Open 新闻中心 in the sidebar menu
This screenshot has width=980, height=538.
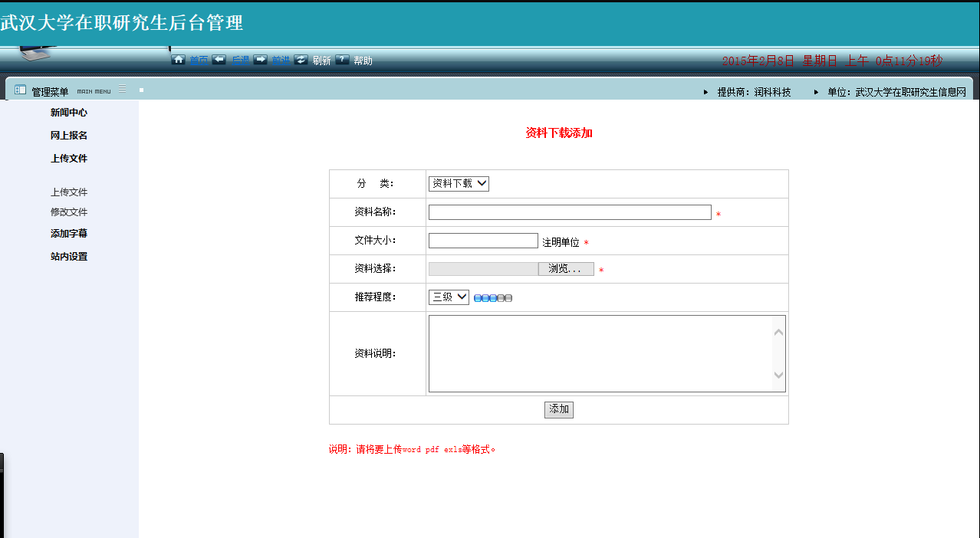coord(69,113)
